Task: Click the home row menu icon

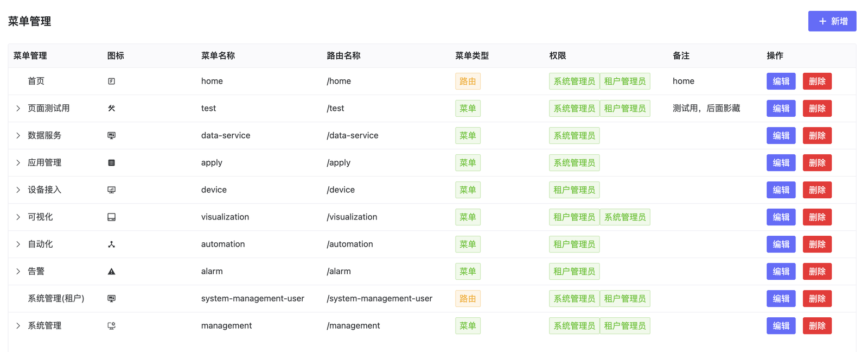Action: point(111,81)
